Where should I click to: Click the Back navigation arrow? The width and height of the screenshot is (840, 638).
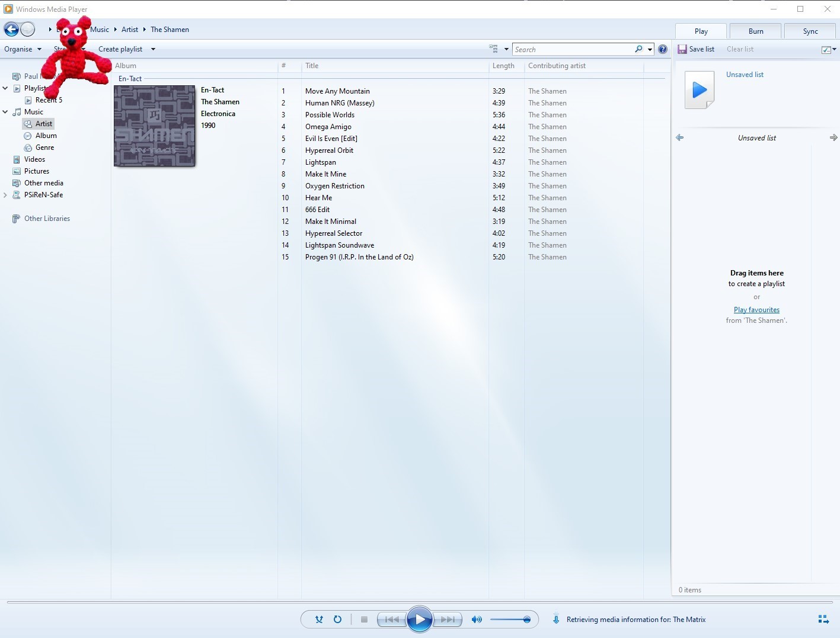point(11,29)
